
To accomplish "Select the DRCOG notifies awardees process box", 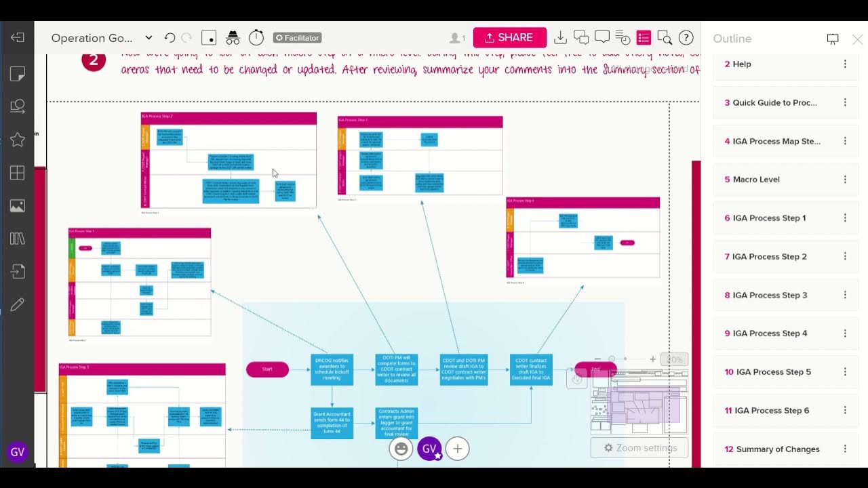I will coord(332,369).
